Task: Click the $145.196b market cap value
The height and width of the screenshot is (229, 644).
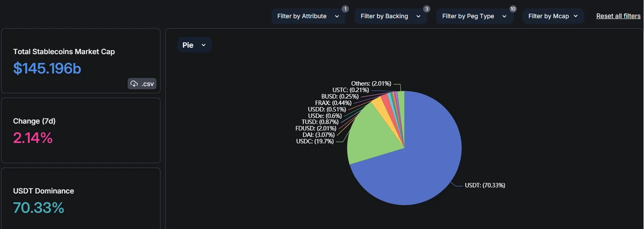Action: (47, 68)
